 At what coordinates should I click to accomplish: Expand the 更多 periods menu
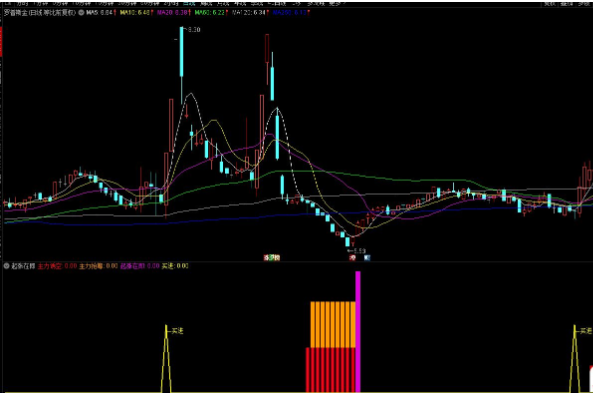(337, 3)
